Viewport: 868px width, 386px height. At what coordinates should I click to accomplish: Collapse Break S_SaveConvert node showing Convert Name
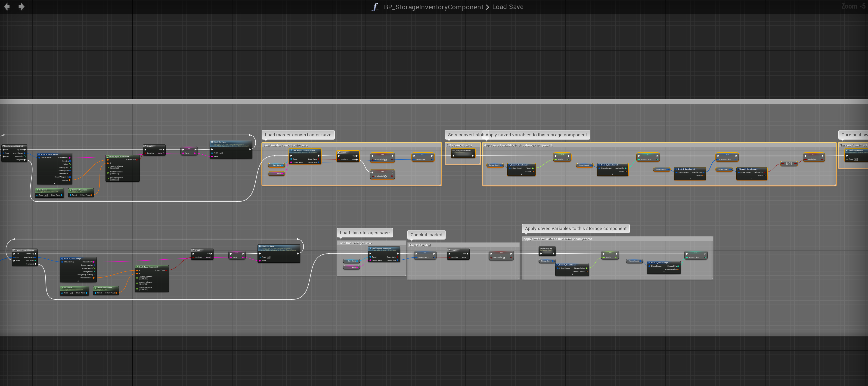click(x=55, y=183)
